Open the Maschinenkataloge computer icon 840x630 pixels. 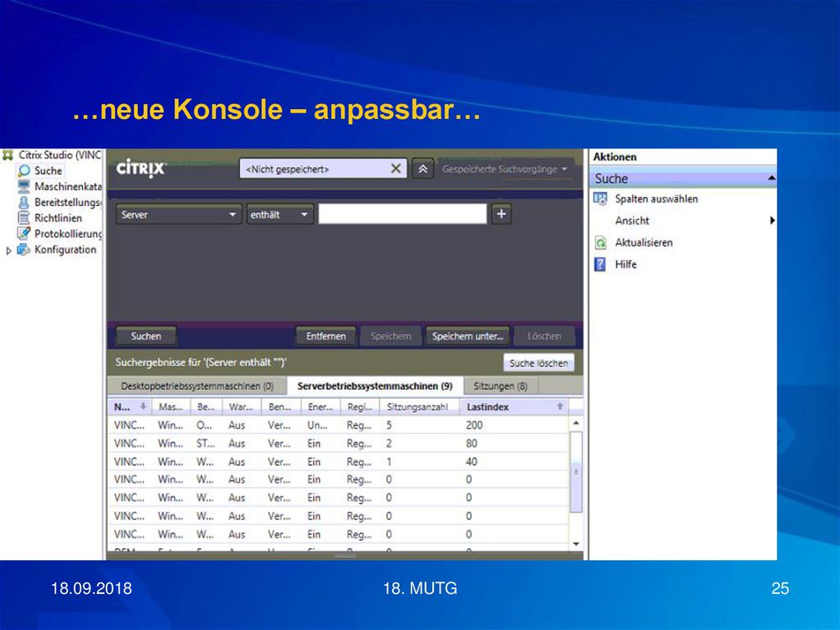[24, 186]
